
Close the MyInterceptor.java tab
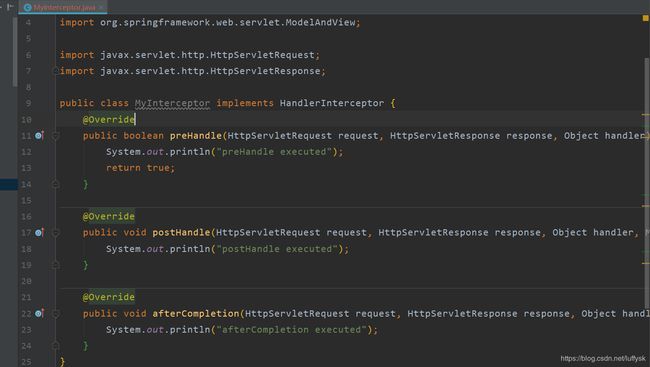(x=101, y=7)
